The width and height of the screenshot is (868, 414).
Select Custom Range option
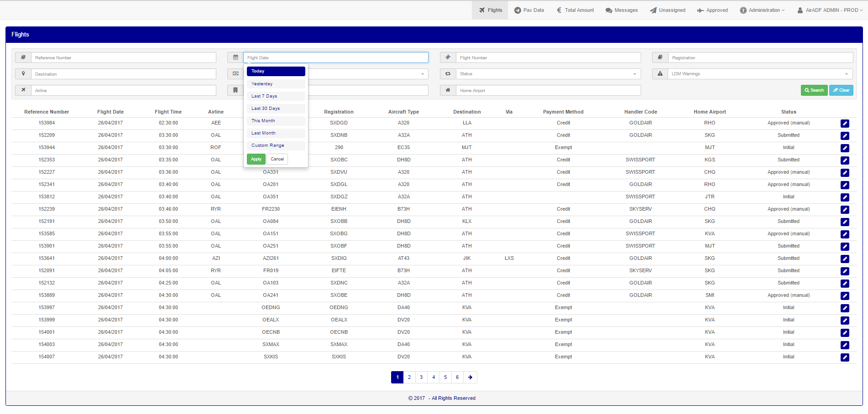[276, 145]
